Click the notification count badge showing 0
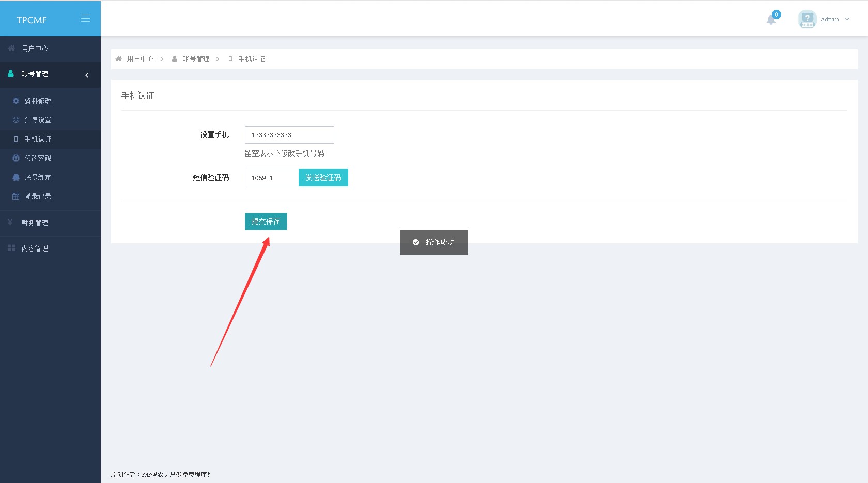This screenshot has width=868, height=483. (776, 14)
